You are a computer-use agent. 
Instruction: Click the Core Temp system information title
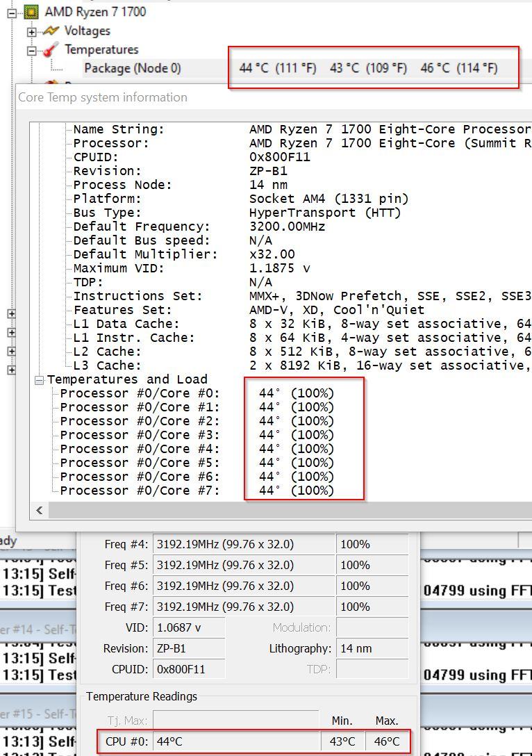coord(103,97)
